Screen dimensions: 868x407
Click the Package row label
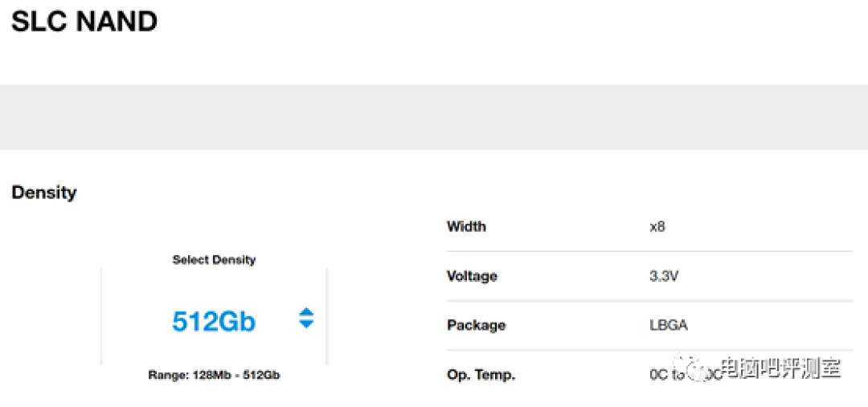coord(476,325)
